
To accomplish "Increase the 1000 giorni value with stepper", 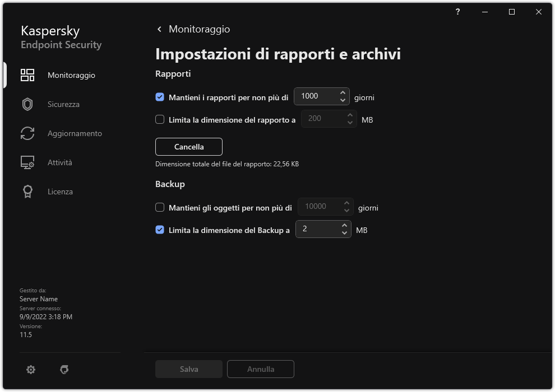I will coord(343,93).
